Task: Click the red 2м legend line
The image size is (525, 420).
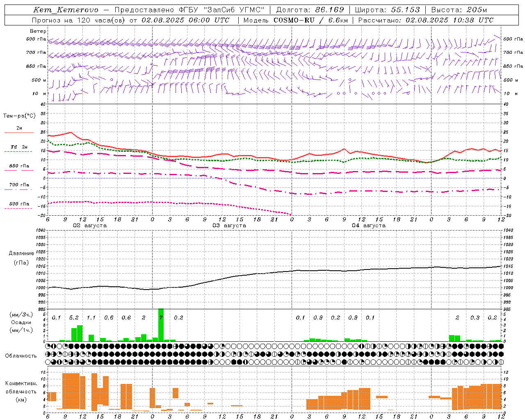Action: tap(19, 132)
